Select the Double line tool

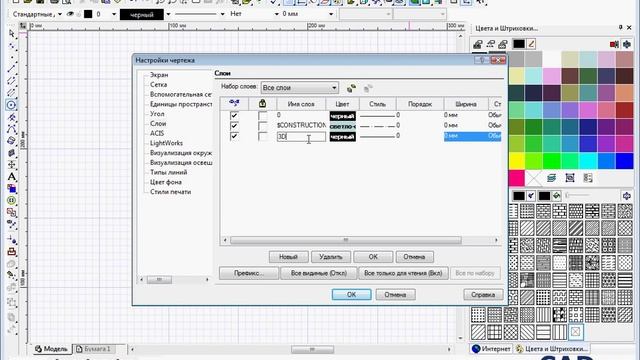tap(11, 81)
